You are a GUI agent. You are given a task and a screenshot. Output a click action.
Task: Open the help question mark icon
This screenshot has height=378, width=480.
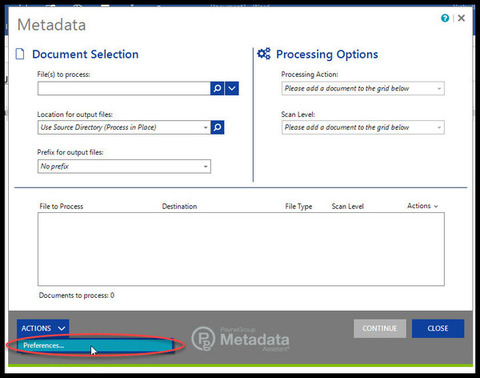(x=445, y=18)
